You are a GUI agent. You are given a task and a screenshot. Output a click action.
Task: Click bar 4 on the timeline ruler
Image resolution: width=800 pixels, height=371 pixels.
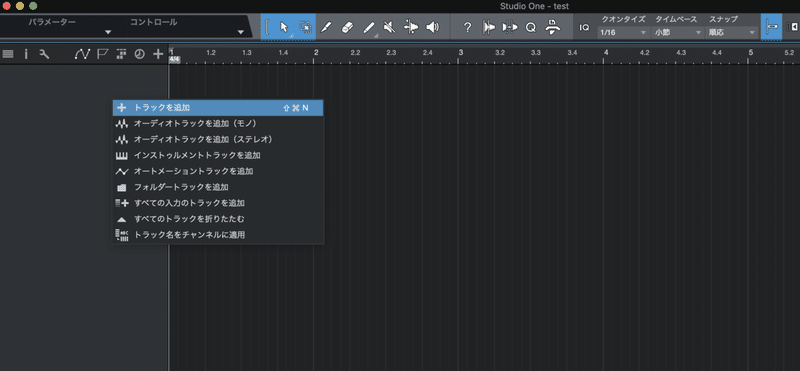[606, 52]
